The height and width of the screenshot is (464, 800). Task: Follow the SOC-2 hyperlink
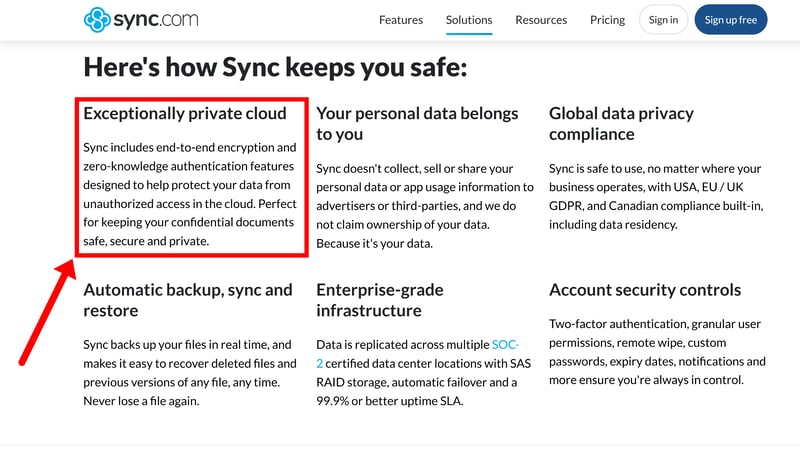(x=505, y=344)
